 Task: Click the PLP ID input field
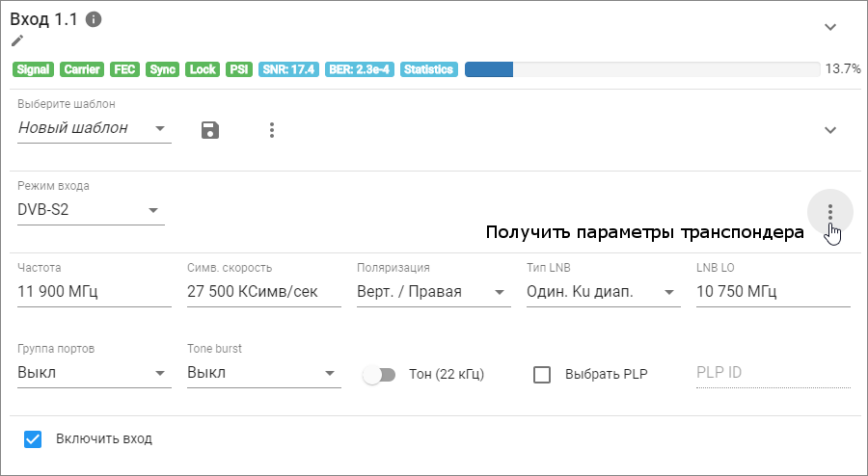tap(773, 373)
